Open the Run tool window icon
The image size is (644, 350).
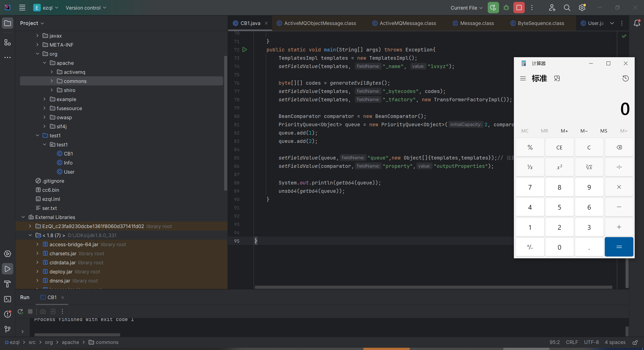pyautogui.click(x=8, y=269)
